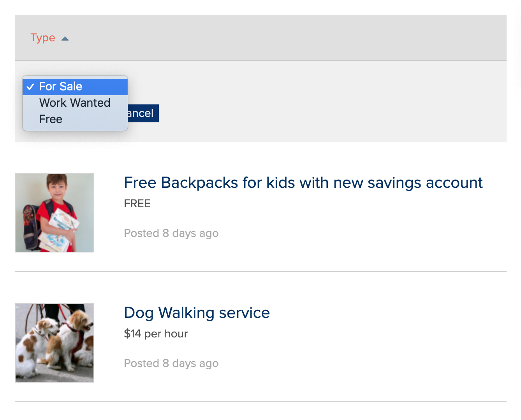Click the checkmark beside For Sale
This screenshot has height=420, width=521.
(30, 87)
